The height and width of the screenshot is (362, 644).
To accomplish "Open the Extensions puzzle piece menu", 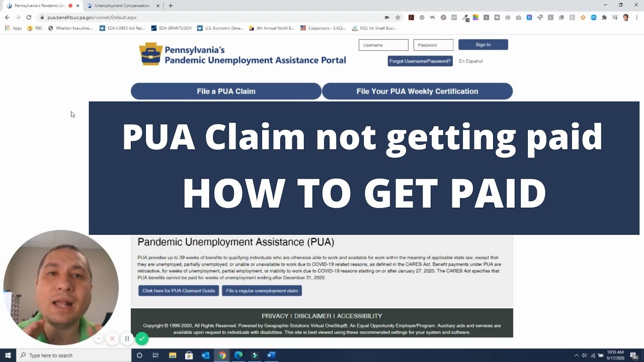I will click(x=604, y=17).
